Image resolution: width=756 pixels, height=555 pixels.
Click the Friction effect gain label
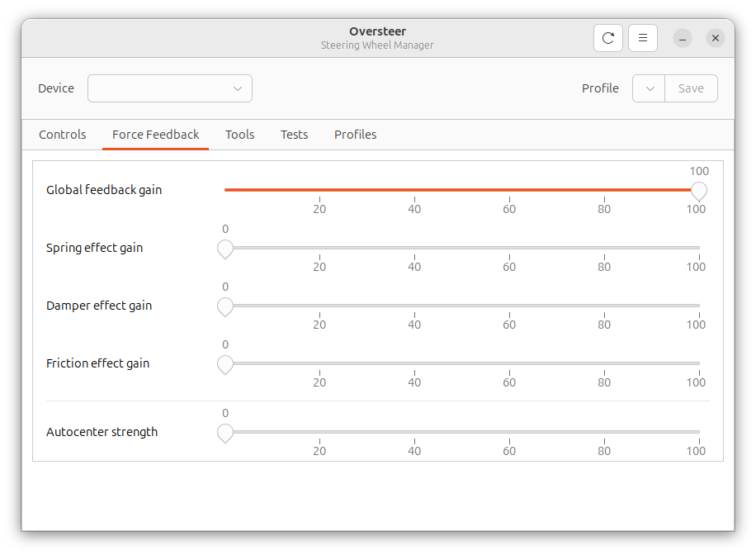(98, 364)
